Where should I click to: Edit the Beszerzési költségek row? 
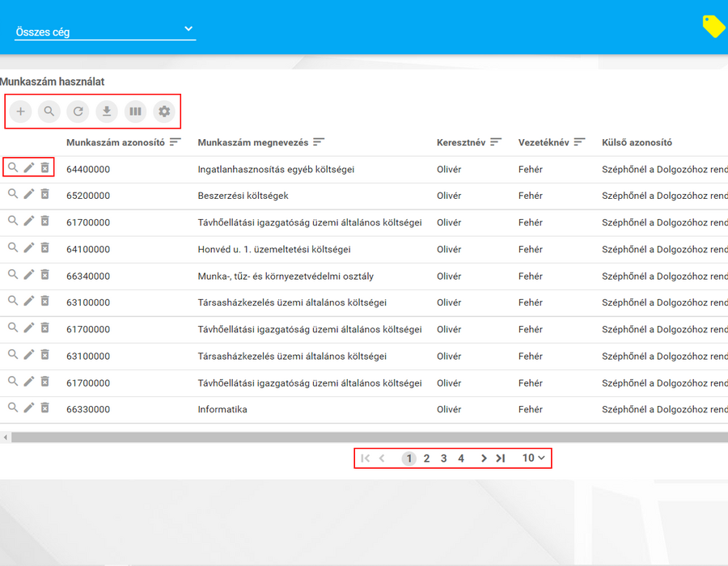click(x=29, y=194)
